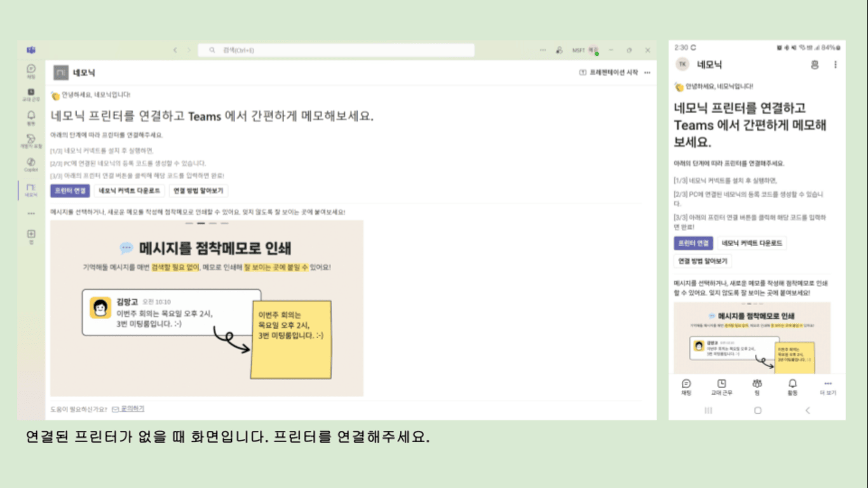Open the person icon in mobile header
This screenshot has width=868, height=488.
coord(815,64)
